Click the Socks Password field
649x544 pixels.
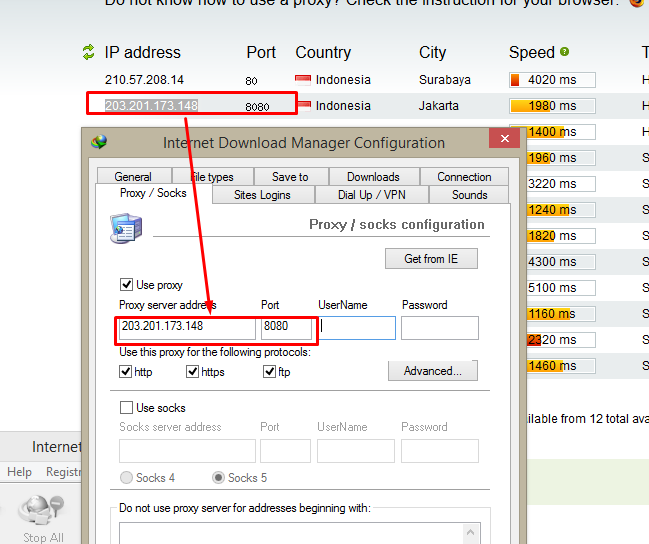(440, 451)
